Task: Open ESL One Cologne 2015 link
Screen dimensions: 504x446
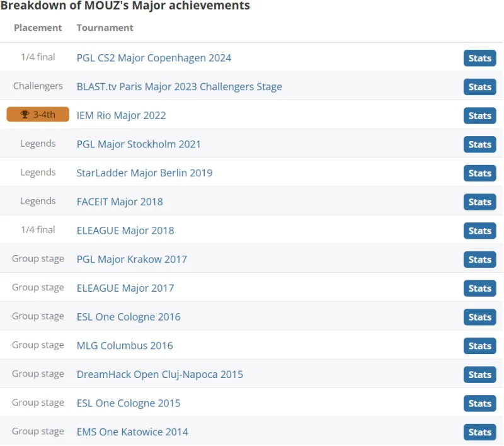Action: 129,403
